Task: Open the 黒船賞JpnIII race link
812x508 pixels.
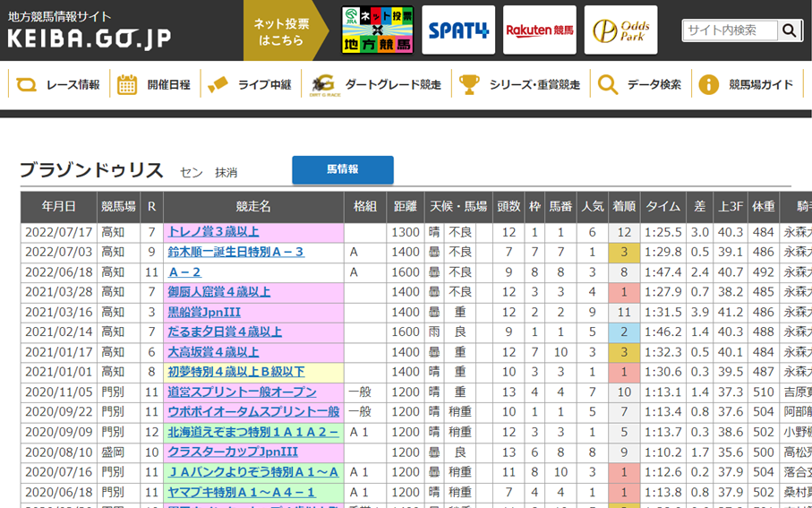Action: (206, 312)
